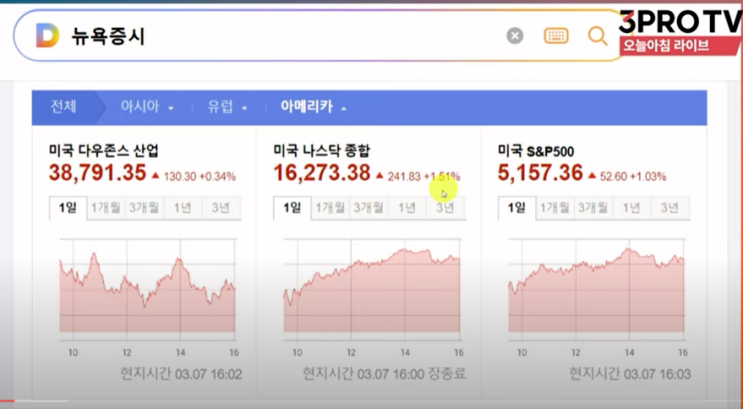This screenshot has height=409, width=743.
Task: Clear the search text with the X icon
Action: pyautogui.click(x=515, y=36)
